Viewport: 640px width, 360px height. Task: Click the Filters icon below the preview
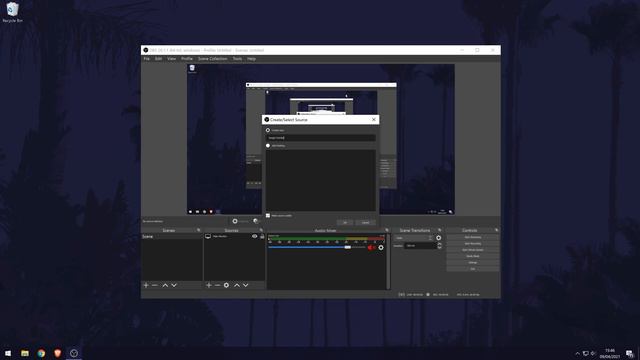point(256,221)
